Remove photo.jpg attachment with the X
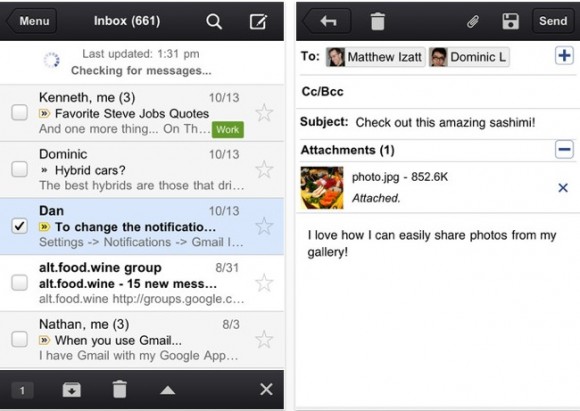 563,188
